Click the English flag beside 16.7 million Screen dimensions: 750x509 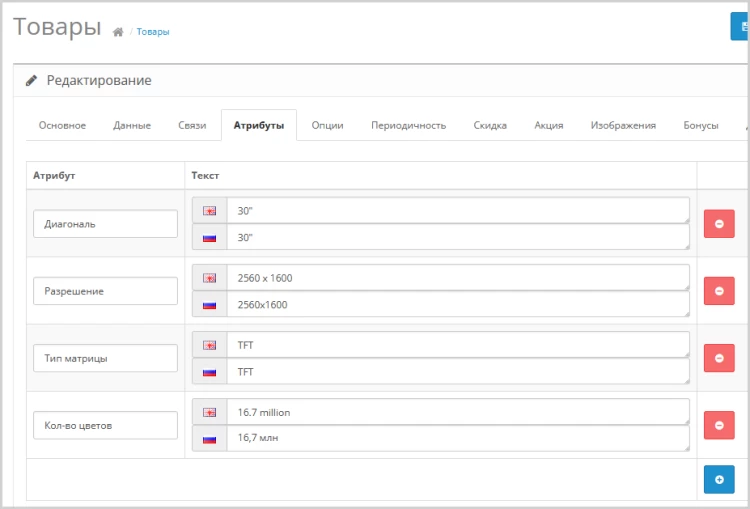click(210, 412)
